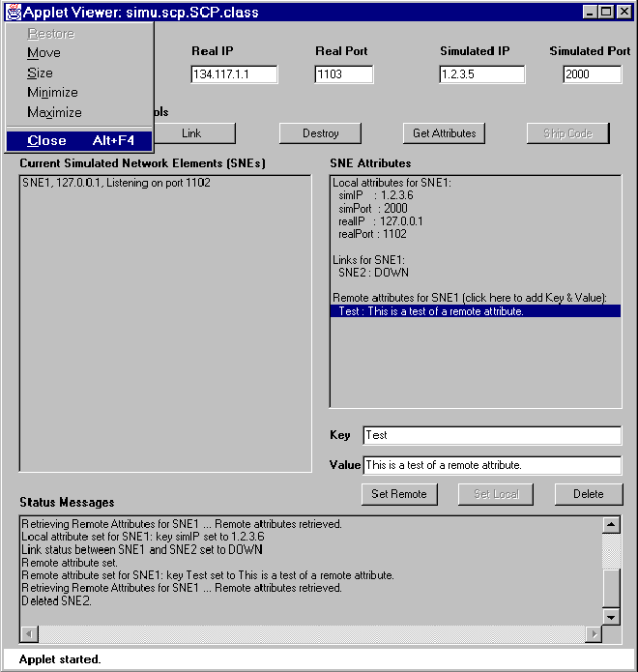Click 'Link status between SNE1 and SNE2' message
The image size is (638, 672).
coord(142,550)
